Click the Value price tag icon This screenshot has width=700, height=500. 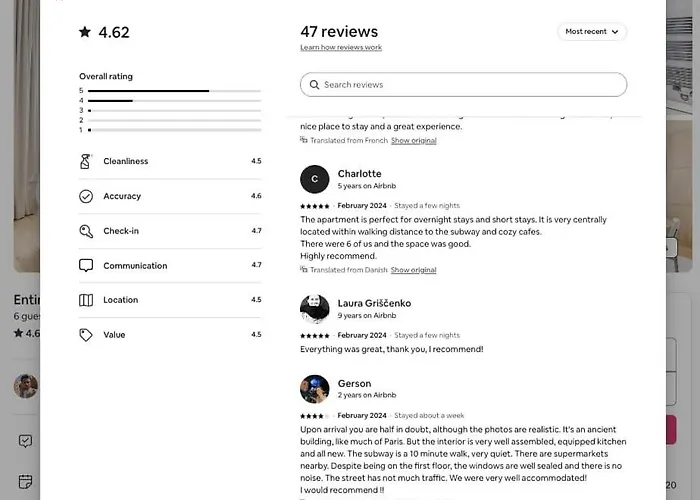[86, 335]
